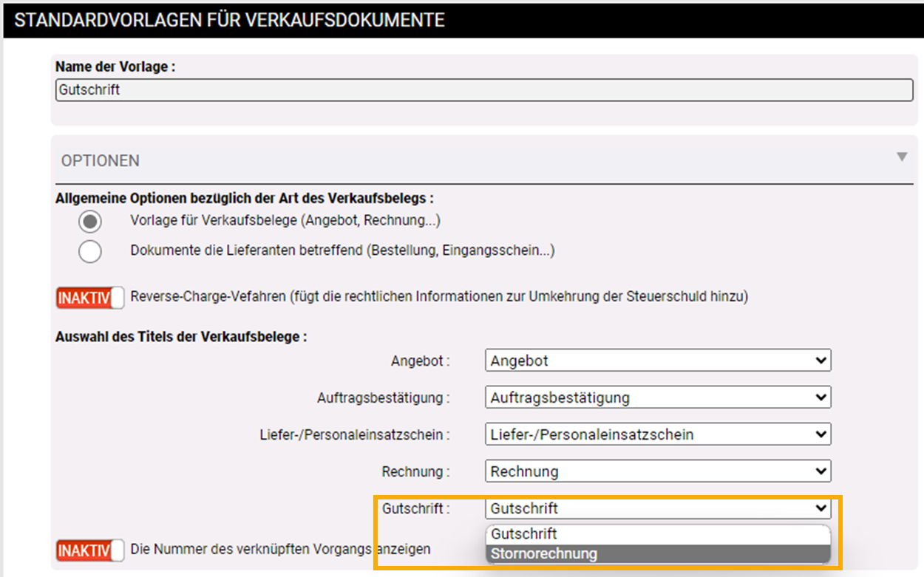Open the Auftragsbestätigung title dropdown
924x577 pixels.
point(658,397)
